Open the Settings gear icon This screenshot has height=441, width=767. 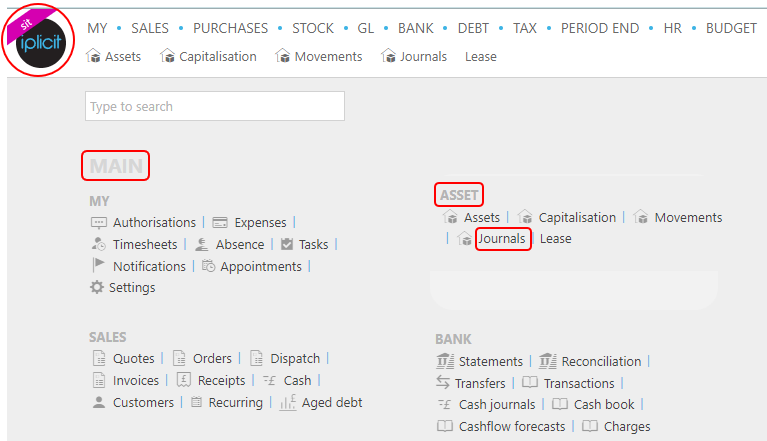[x=97, y=288]
